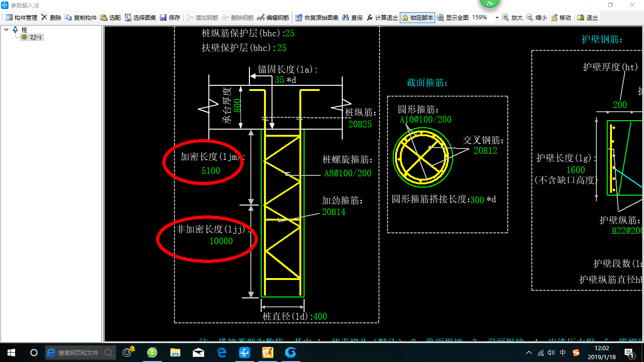Zoom in with 放大
The height and width of the screenshot is (362, 644).
pos(512,17)
